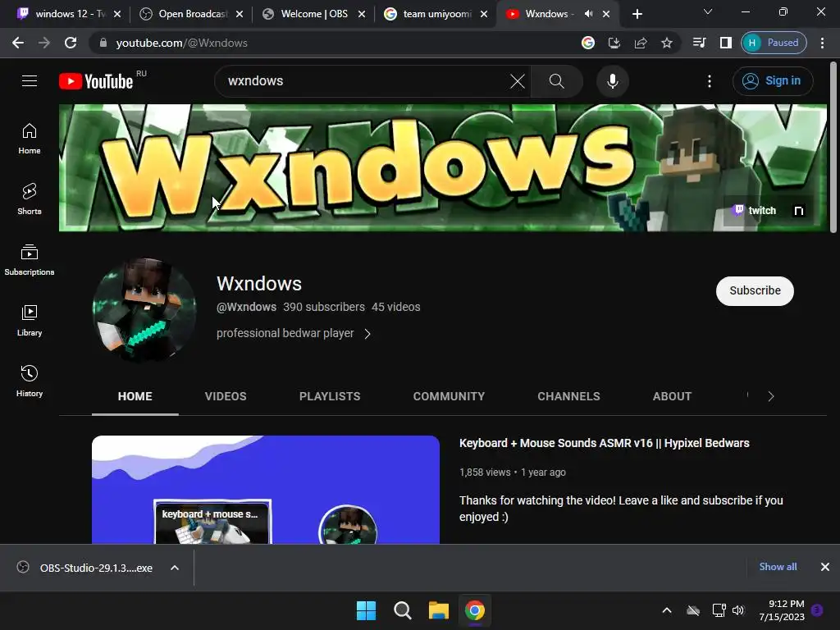Open Home in the sidebar

pyautogui.click(x=30, y=139)
